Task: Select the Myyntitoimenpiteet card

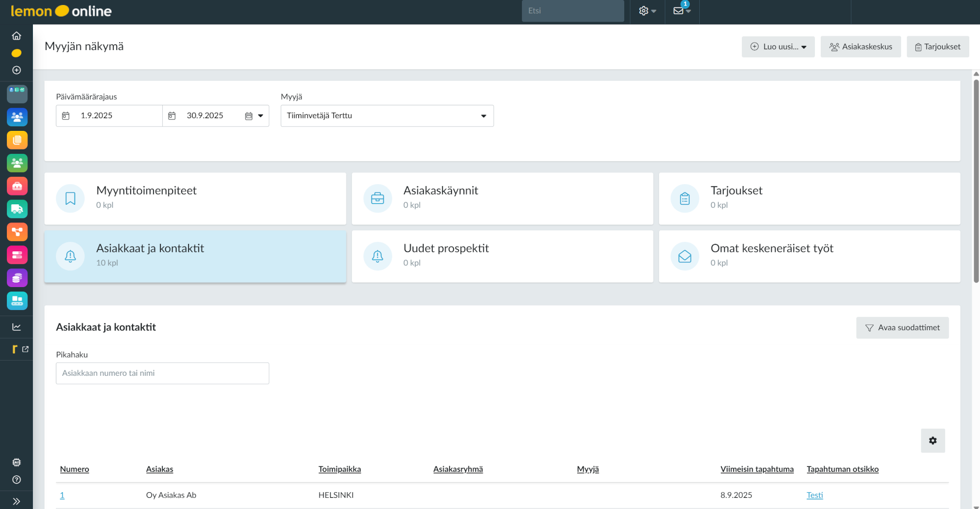Action: coord(195,198)
